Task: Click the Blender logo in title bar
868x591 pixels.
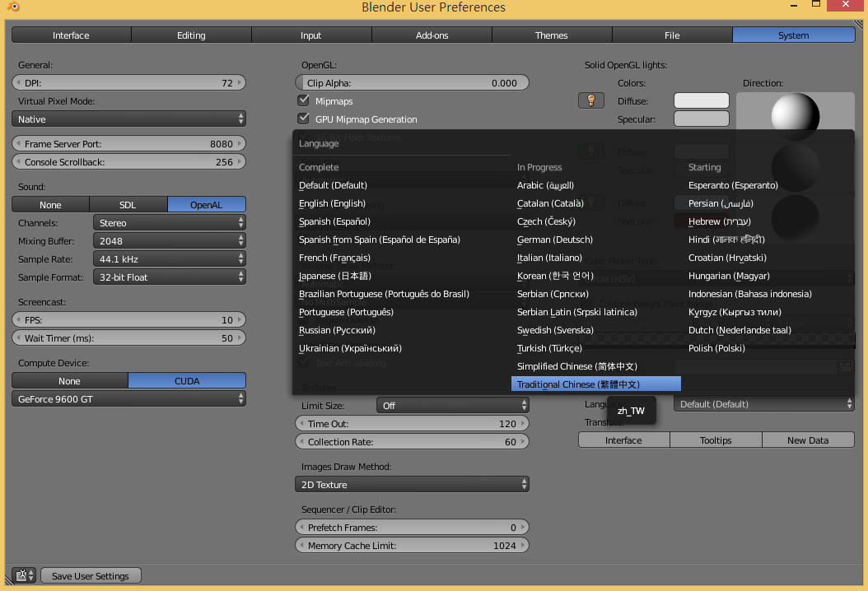Action: tap(12, 7)
